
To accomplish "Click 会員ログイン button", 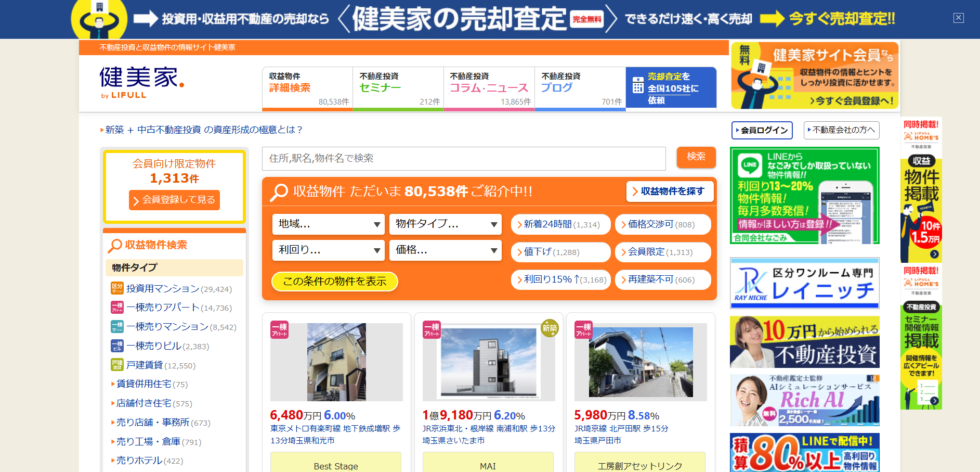I will pyautogui.click(x=762, y=130).
